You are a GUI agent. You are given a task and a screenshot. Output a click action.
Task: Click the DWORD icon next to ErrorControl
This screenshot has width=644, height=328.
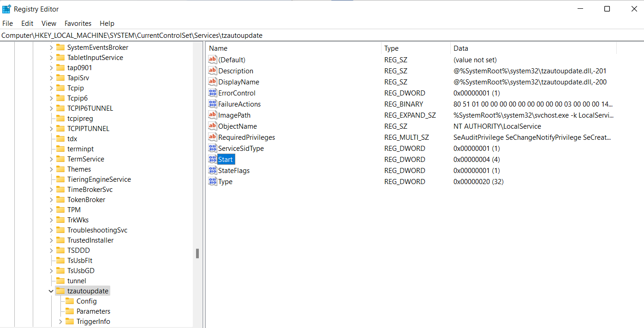pyautogui.click(x=212, y=93)
